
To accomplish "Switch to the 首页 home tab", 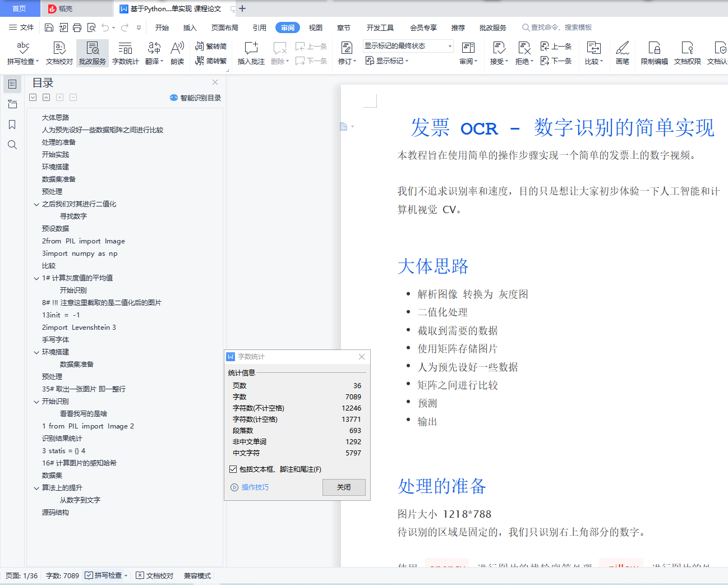I will [19, 8].
